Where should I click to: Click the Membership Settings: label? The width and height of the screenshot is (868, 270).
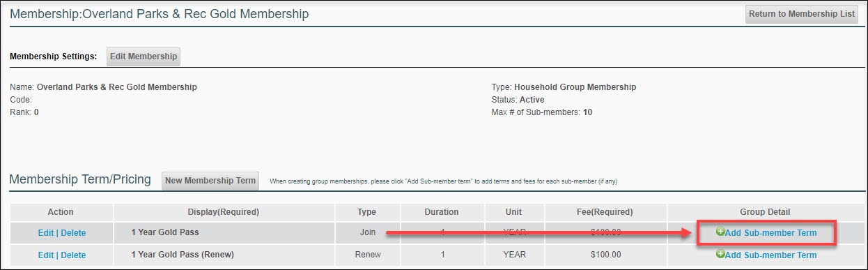(x=53, y=57)
